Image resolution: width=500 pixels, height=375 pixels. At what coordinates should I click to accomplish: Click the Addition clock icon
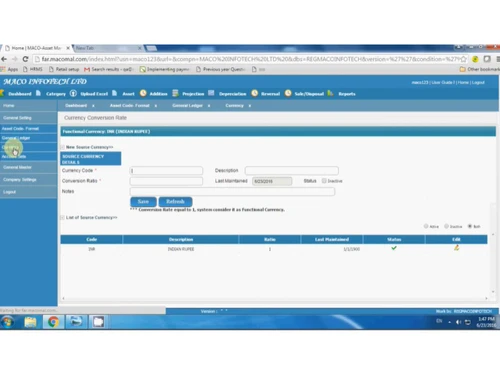(143, 93)
